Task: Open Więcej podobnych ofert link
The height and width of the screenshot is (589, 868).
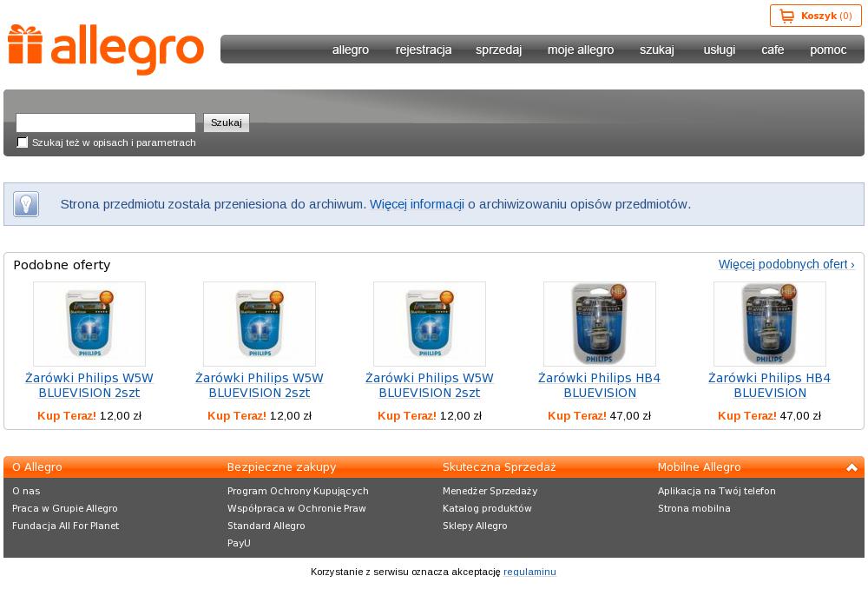Action: click(786, 264)
